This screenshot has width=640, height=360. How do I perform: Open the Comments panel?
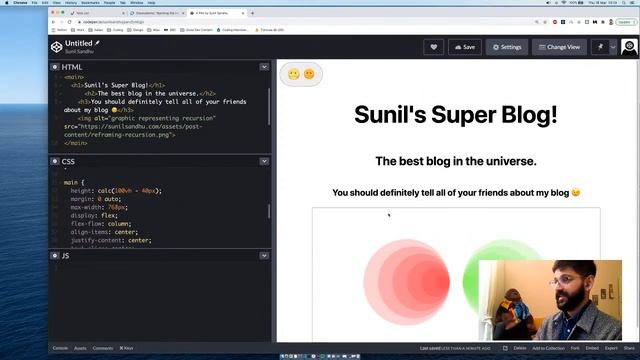pyautogui.click(x=103, y=348)
